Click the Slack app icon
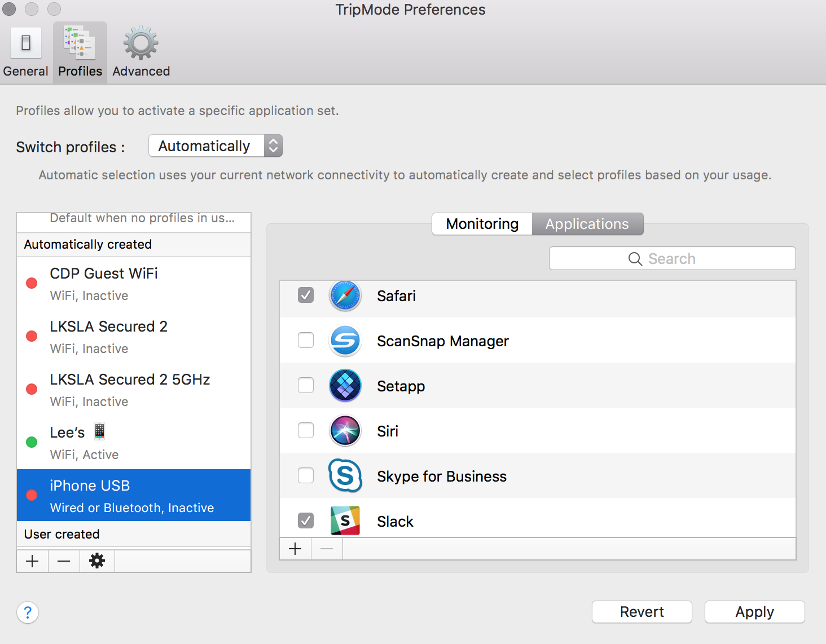Viewport: 826px width, 644px height. coord(345,521)
